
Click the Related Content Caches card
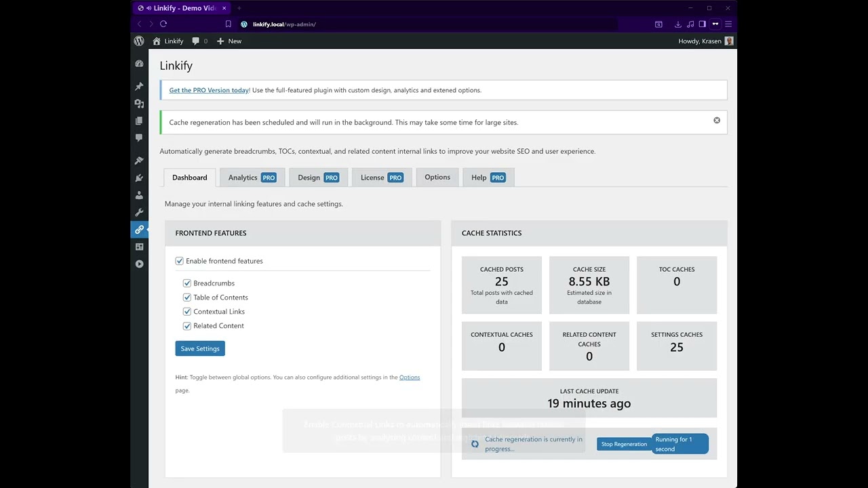(589, 346)
